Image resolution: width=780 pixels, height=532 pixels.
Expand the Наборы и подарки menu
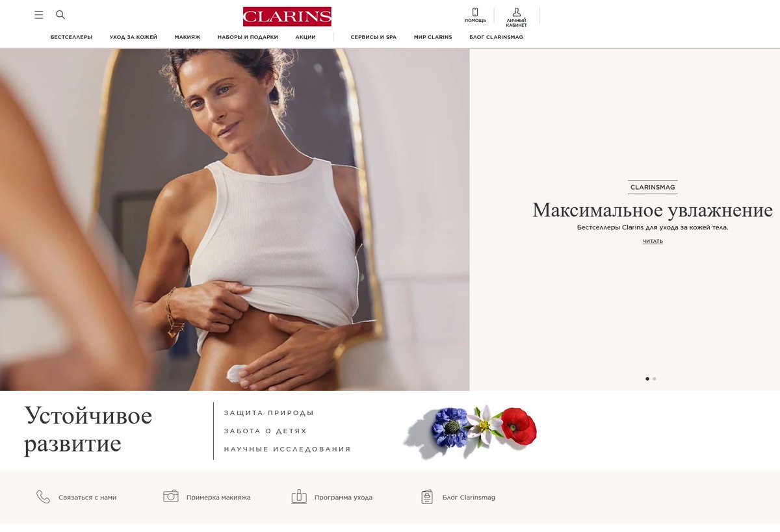pyautogui.click(x=248, y=37)
